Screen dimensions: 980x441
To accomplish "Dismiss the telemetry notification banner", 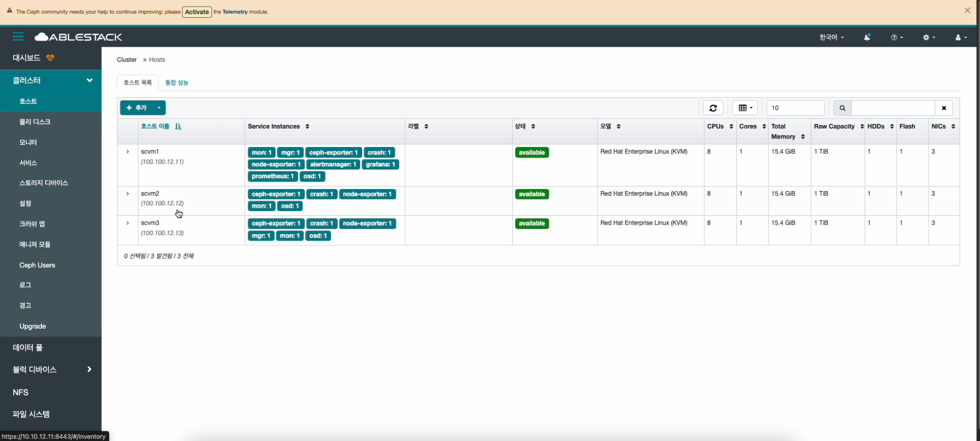I will pos(967,10).
